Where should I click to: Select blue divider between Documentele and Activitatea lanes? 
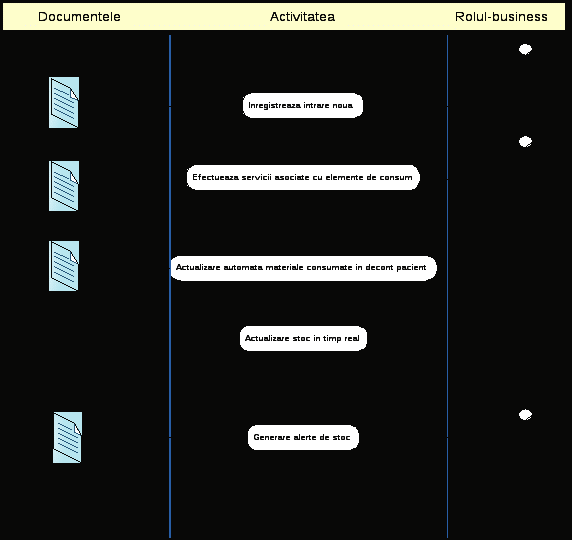point(170,286)
